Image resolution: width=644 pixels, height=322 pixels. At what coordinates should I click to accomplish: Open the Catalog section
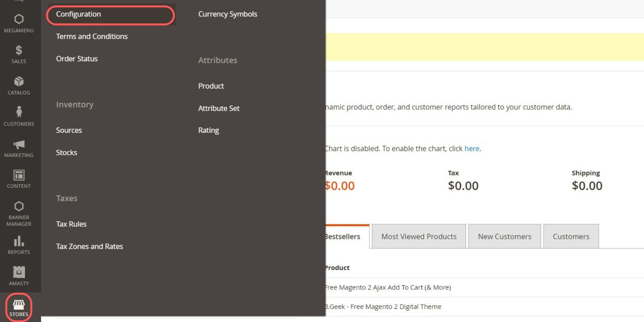pyautogui.click(x=19, y=85)
